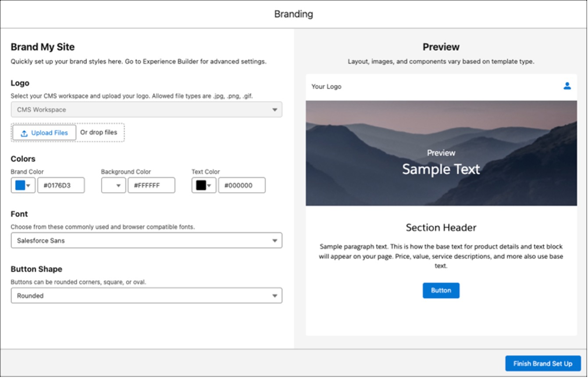Open the Text Color swatch picker
Image resolution: width=588 pixels, height=378 pixels.
click(204, 185)
